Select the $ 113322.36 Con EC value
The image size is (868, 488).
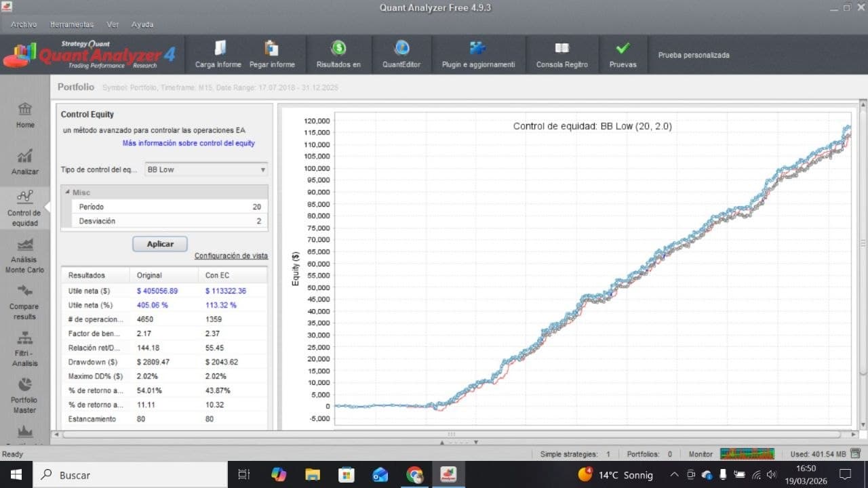point(225,291)
